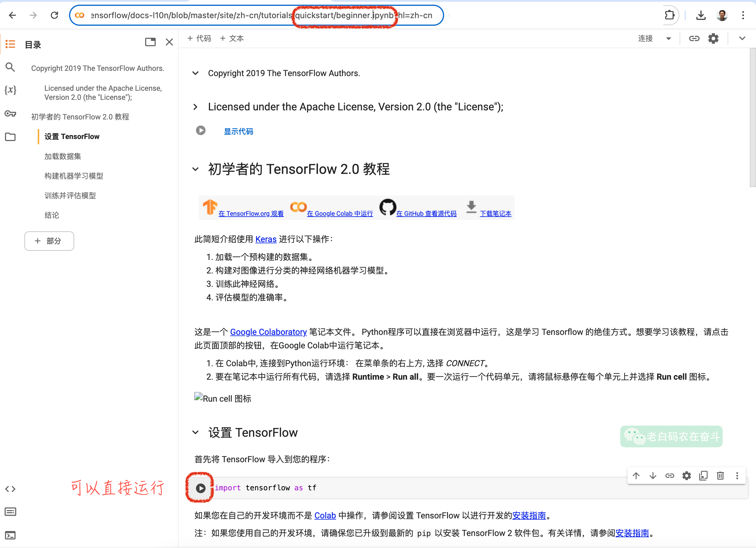Image resolution: width=756 pixels, height=548 pixels.
Task: Collapse the Copyright 2019 section
Action: [x=196, y=73]
